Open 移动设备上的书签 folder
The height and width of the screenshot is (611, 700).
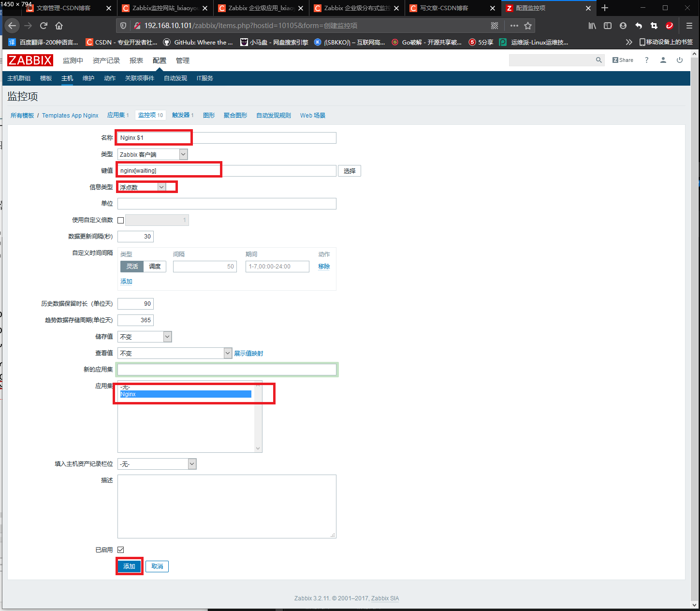[x=666, y=42]
